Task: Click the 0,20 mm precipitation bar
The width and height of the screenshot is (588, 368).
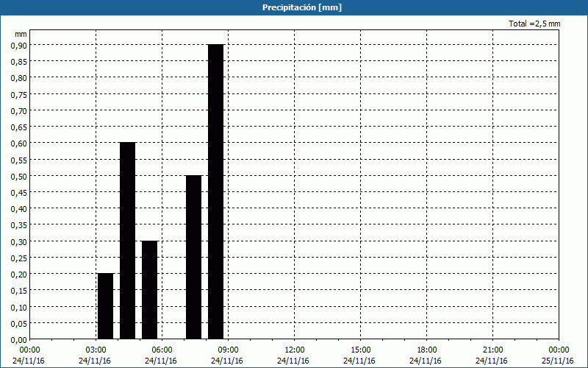Action: coord(105,306)
